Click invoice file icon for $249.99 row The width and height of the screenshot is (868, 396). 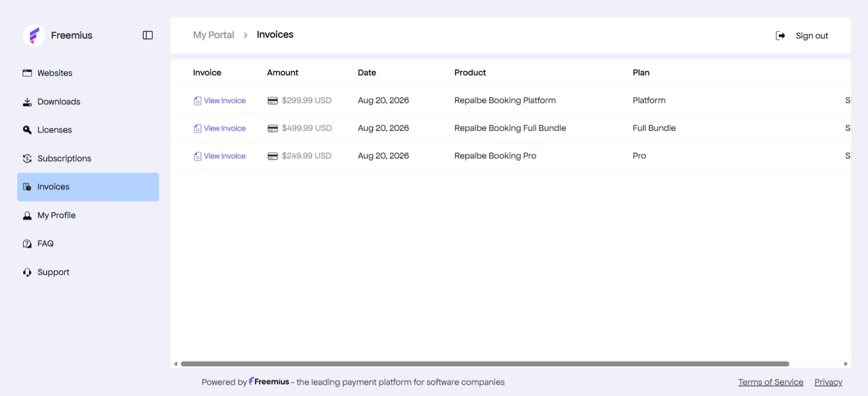click(197, 156)
